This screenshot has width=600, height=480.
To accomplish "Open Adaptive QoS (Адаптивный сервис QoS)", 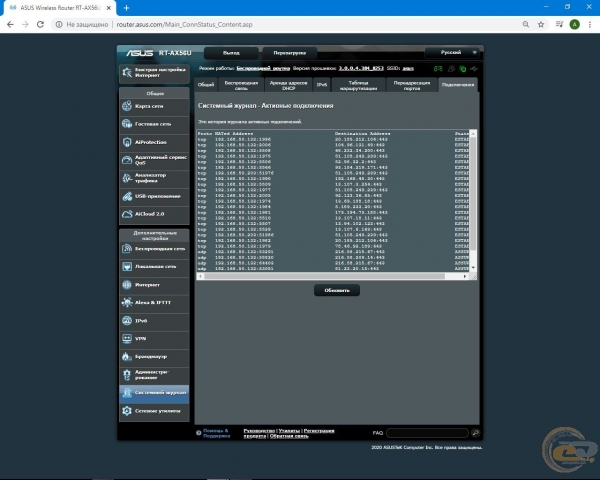I will point(154,160).
